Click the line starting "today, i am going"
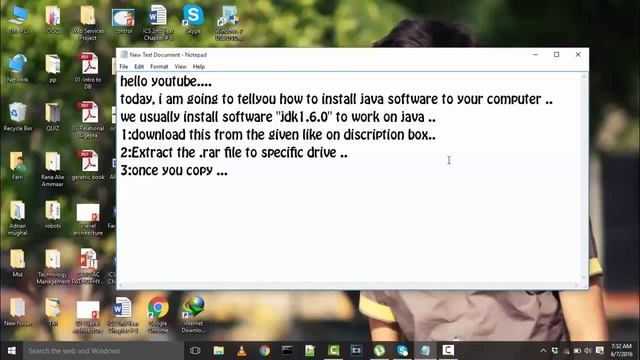 [336, 99]
